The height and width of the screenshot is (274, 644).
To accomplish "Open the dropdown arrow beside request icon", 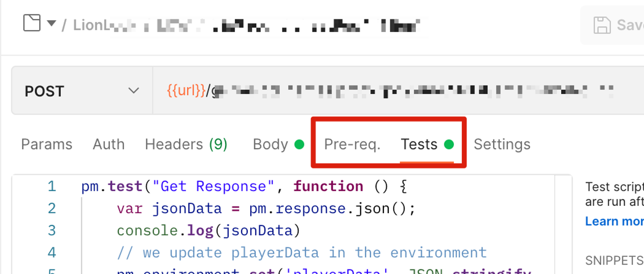I will 52,23.
